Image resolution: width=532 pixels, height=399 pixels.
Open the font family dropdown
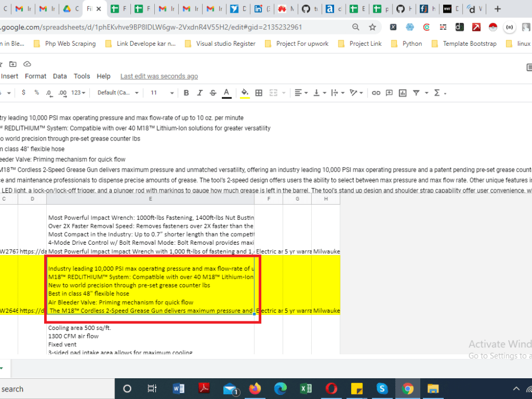click(118, 93)
